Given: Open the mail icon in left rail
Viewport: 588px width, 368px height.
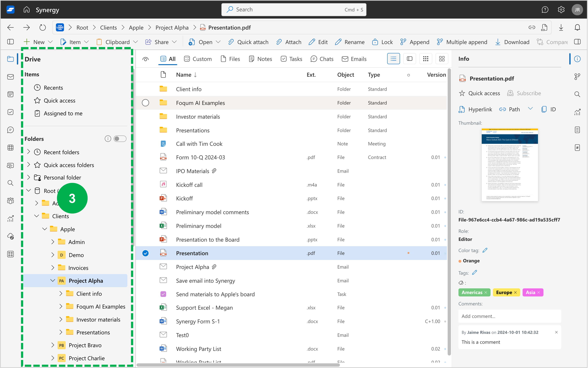Looking at the screenshot, I should coord(10,77).
